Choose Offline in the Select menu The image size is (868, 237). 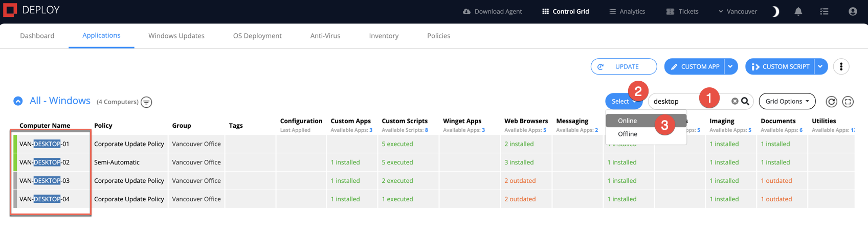[646, 134]
